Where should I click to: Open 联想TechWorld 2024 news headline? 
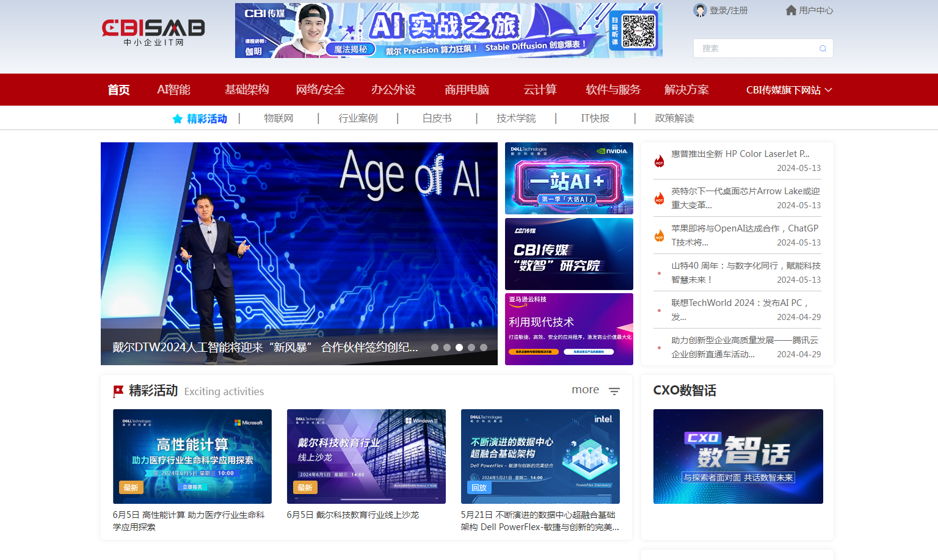coord(740,310)
